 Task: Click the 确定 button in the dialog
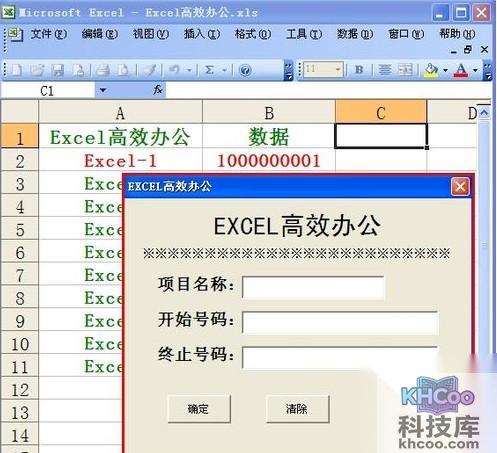[x=199, y=409]
